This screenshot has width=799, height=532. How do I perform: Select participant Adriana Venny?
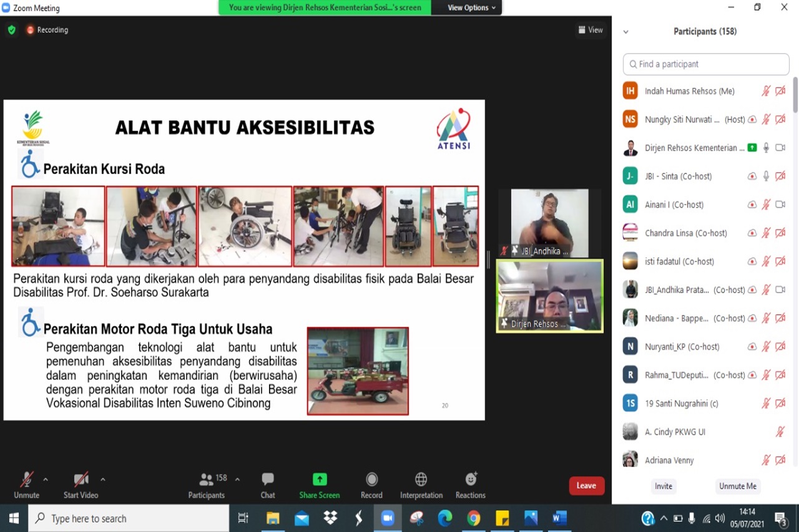pyautogui.click(x=705, y=460)
